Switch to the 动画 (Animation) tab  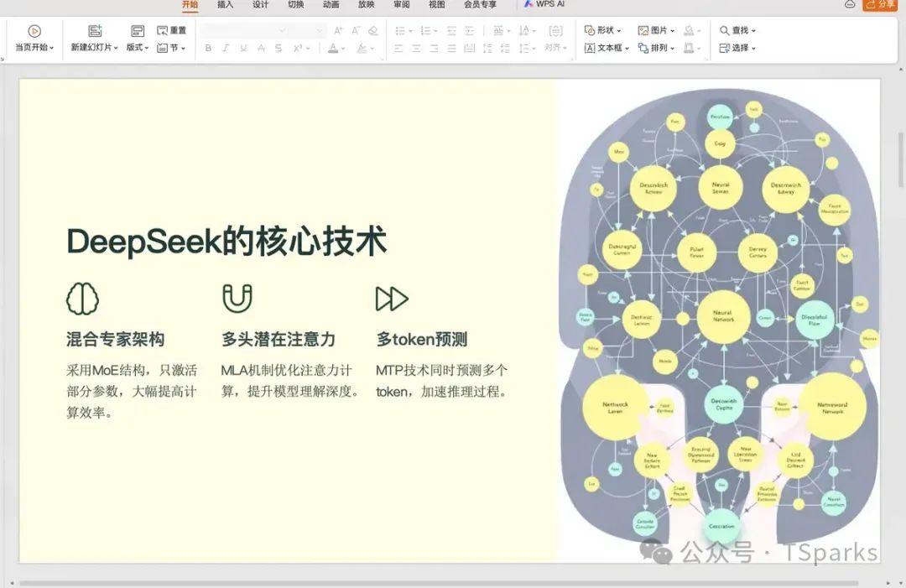pos(331,5)
